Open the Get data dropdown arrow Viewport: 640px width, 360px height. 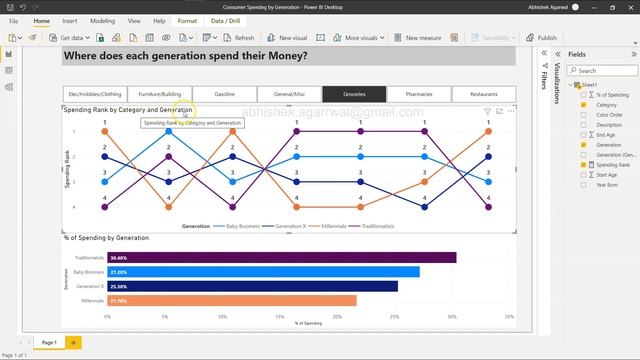87,38
